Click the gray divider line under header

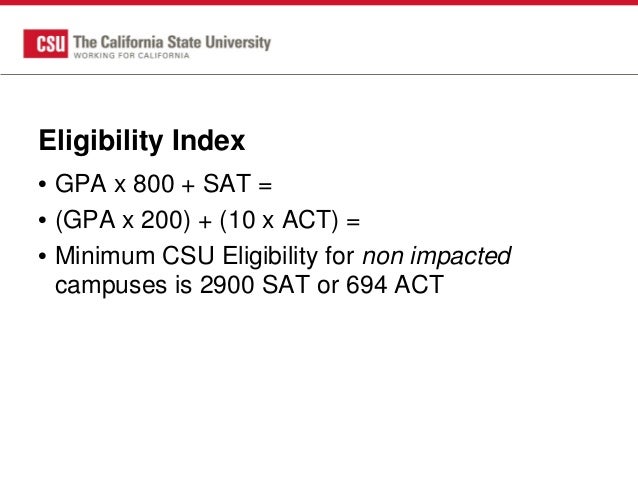(319, 74)
